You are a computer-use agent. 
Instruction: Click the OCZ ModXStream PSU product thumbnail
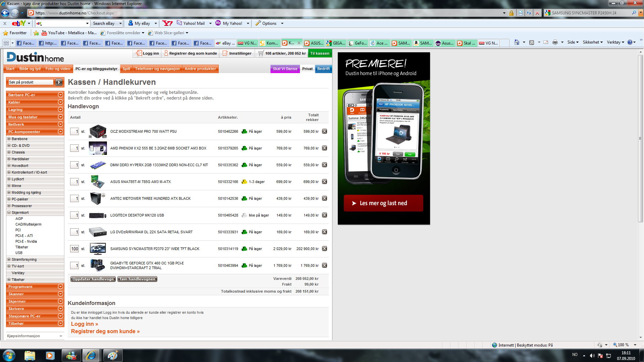click(x=98, y=131)
